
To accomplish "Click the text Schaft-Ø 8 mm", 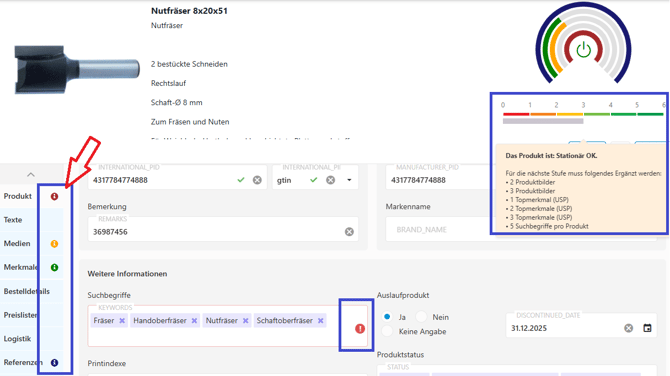I will coord(176,103).
